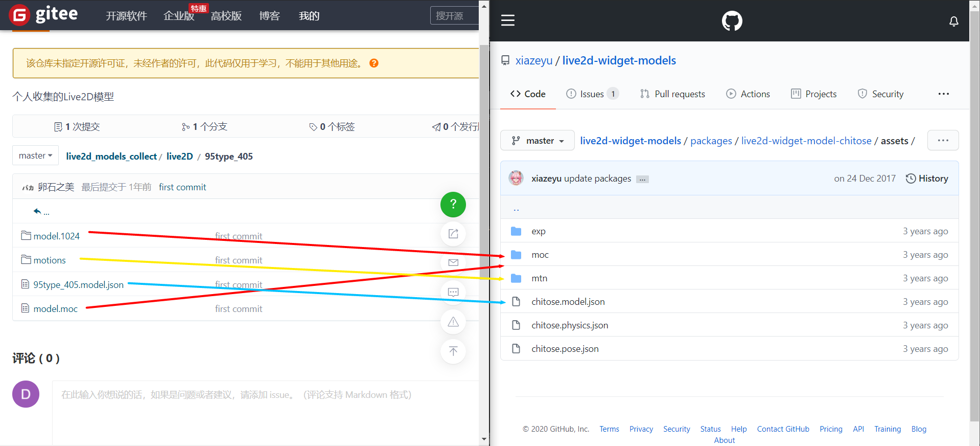
Task: Open the 我的 menu
Action: pyautogui.click(x=309, y=16)
